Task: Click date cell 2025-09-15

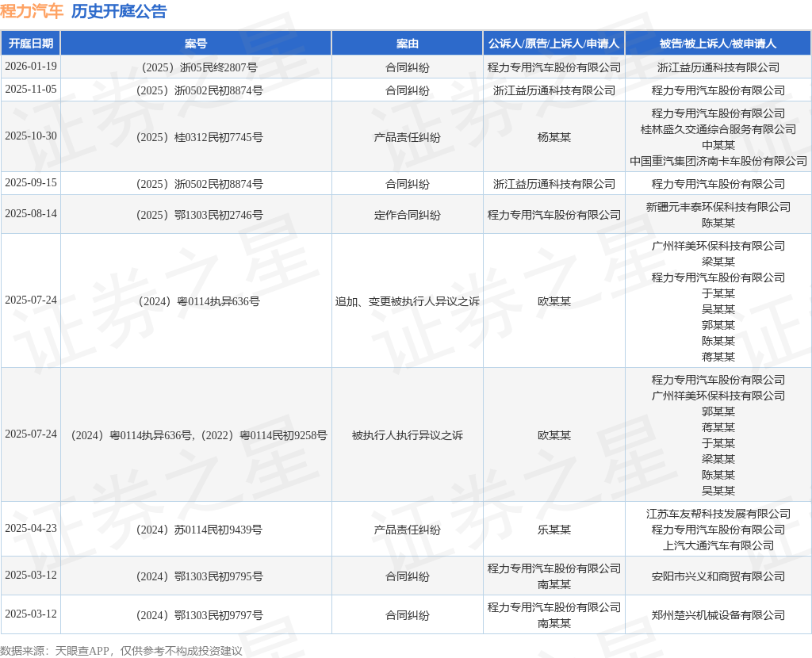Action: 31,183
